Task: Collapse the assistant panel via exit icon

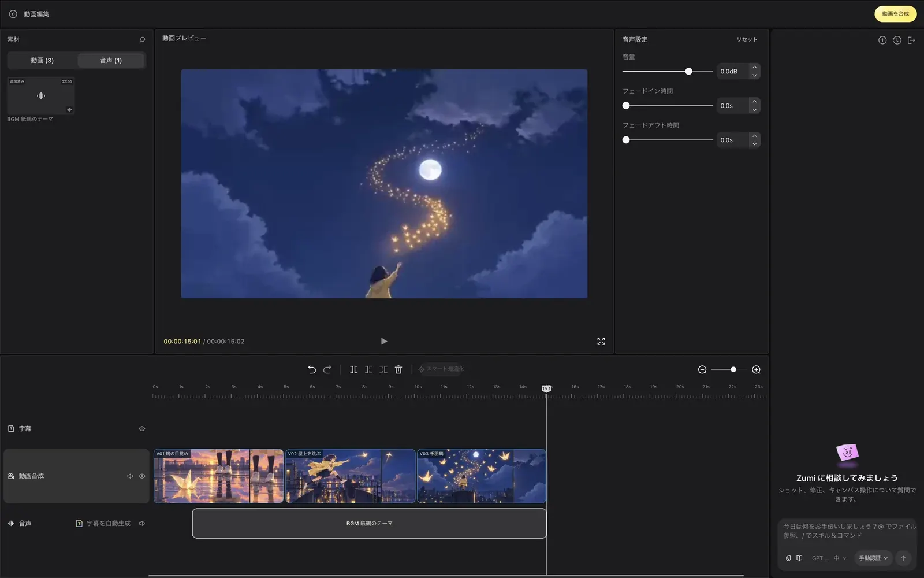Action: tap(911, 40)
